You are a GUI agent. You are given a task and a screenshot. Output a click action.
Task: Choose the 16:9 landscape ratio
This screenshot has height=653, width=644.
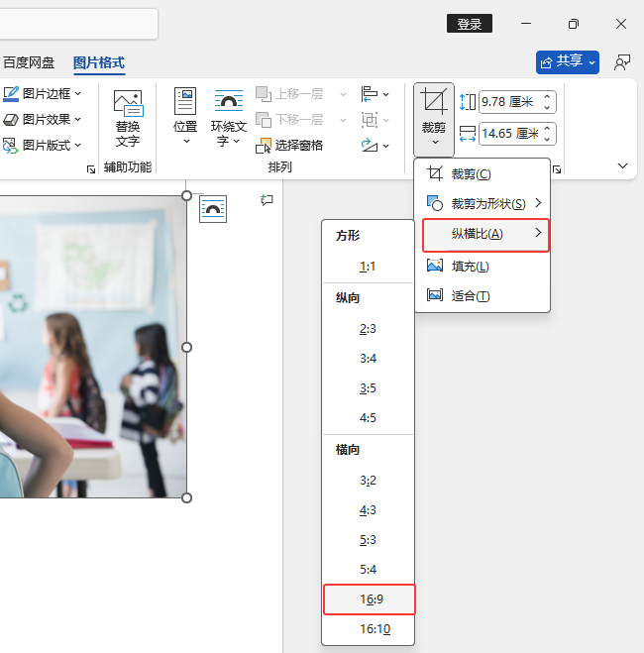370,599
